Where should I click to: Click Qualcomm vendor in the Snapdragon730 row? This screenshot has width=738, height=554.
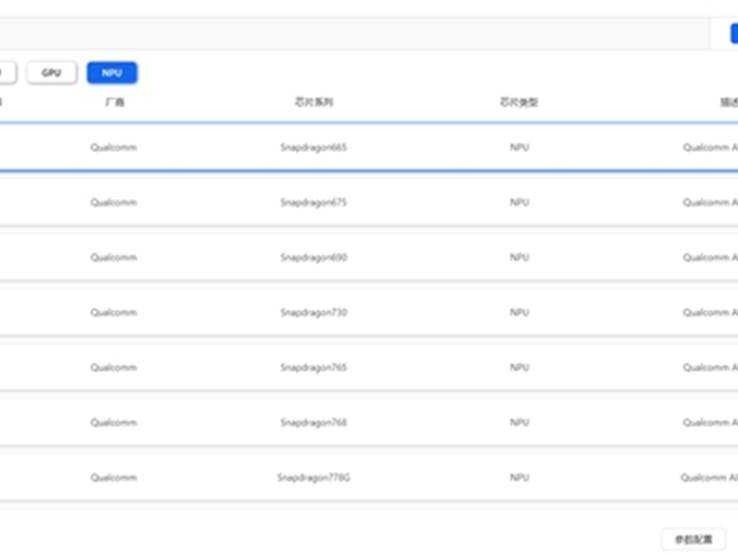(x=113, y=313)
